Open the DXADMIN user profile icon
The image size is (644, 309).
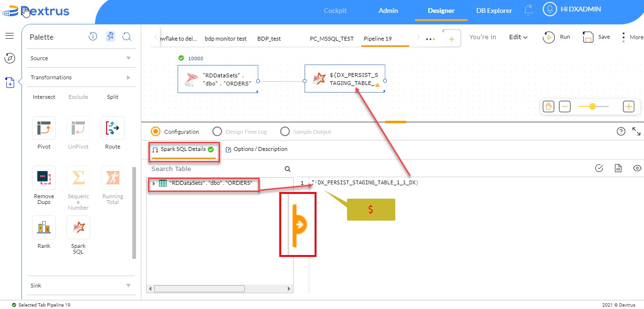pos(550,9)
